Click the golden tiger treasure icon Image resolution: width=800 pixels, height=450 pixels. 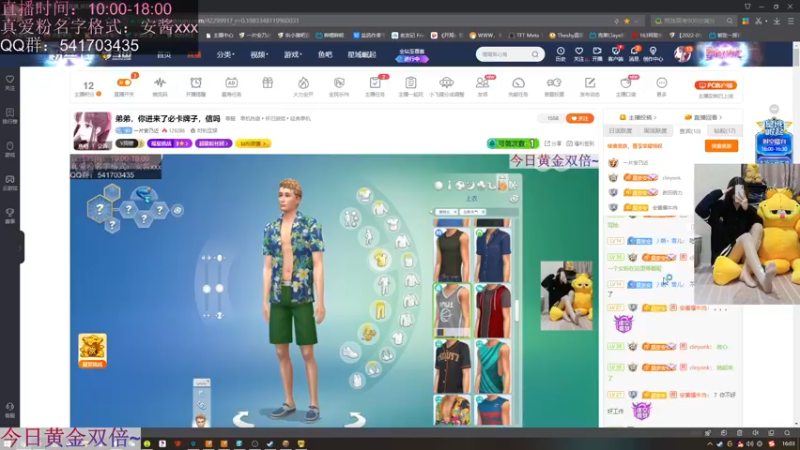[x=92, y=350]
